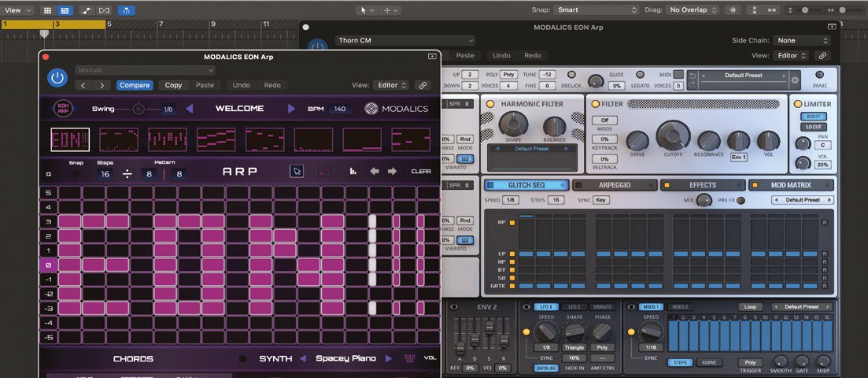Viewport: 868px width, 378px height.
Task: Select the first EON pattern thumbnail
Action: (70, 139)
